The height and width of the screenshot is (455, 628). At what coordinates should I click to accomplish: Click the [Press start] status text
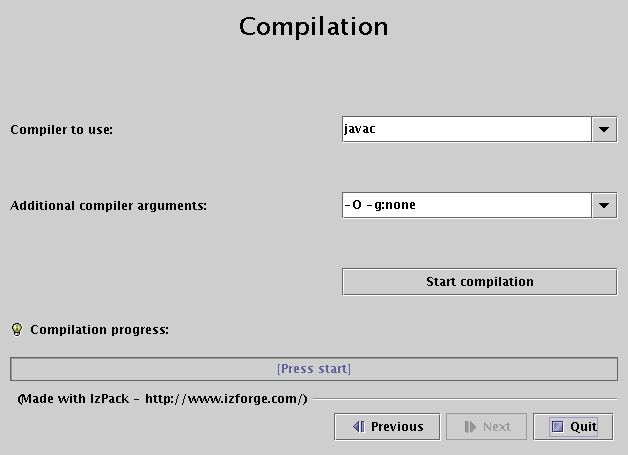pos(314,369)
